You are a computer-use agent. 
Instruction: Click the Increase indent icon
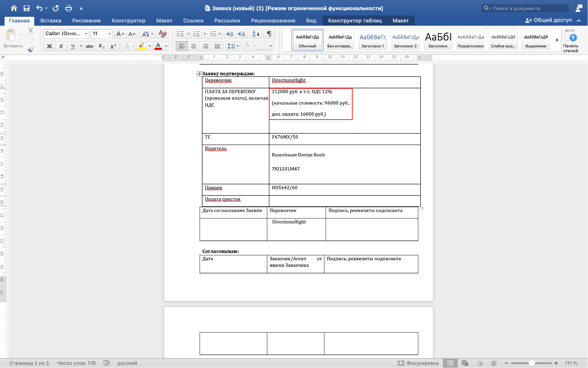click(242, 34)
